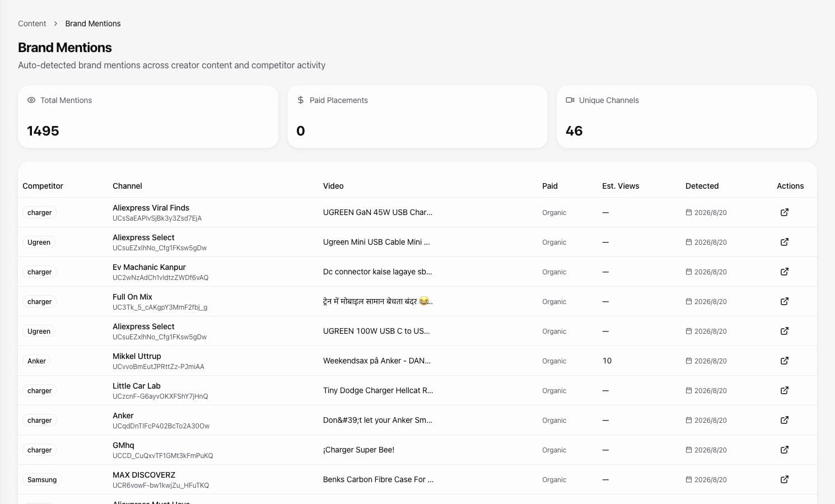Click the video title Weekendsax på Anker
835x504 pixels.
[377, 361]
